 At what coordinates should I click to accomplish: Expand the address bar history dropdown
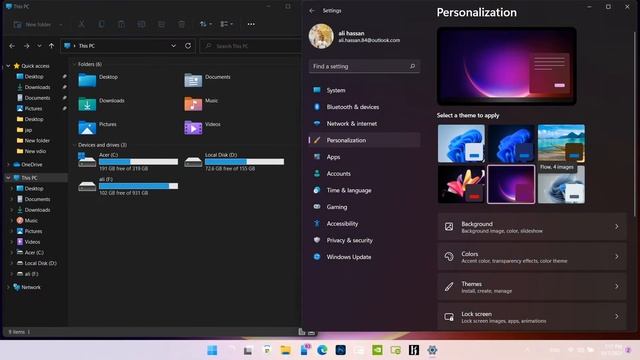point(173,46)
